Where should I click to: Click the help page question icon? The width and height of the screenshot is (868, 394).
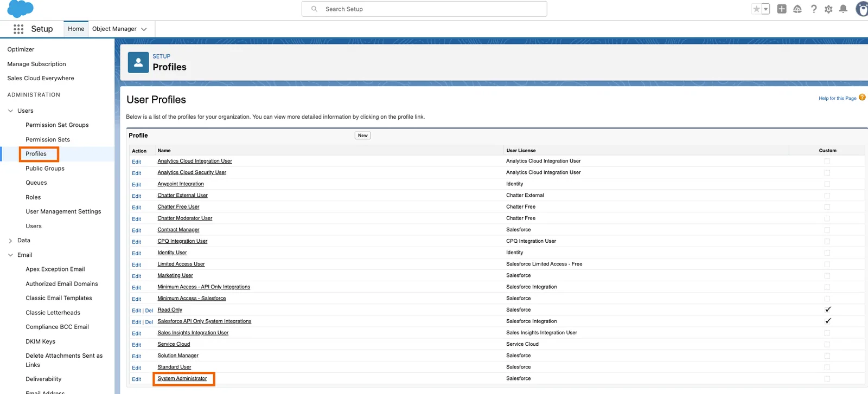862,98
